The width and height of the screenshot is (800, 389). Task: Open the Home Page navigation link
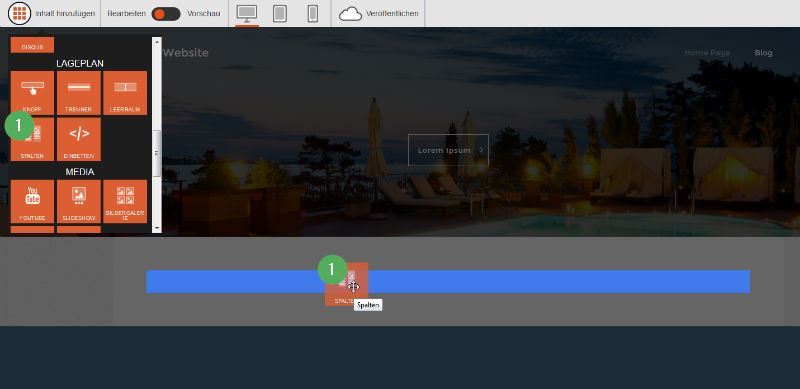pyautogui.click(x=707, y=53)
